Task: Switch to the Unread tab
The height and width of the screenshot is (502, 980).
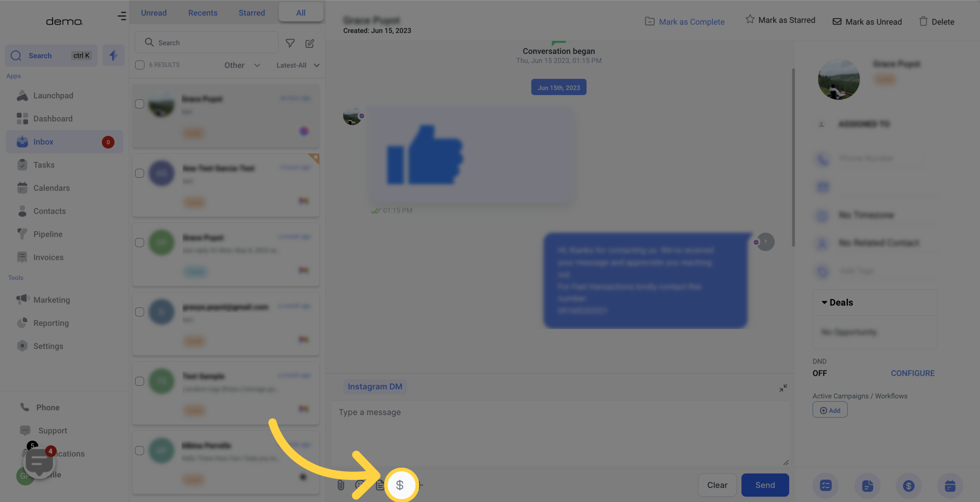Action: [154, 12]
